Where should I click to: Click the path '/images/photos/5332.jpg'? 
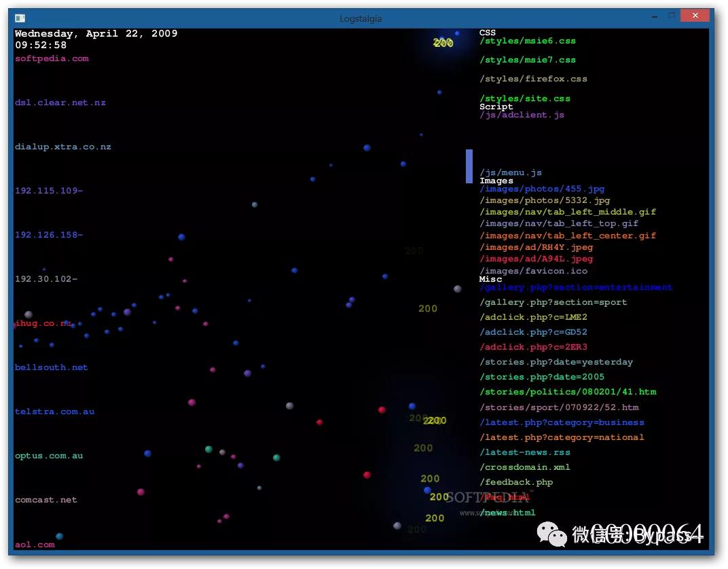[545, 200]
